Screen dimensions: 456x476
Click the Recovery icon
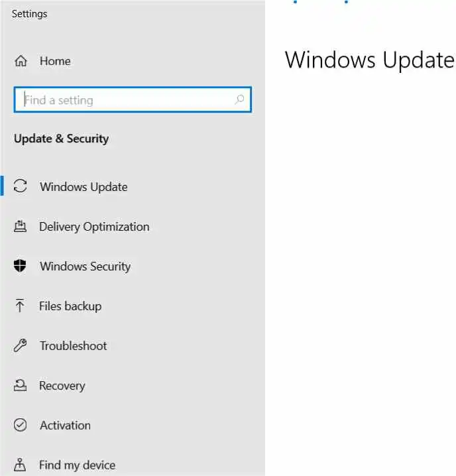tap(20, 385)
